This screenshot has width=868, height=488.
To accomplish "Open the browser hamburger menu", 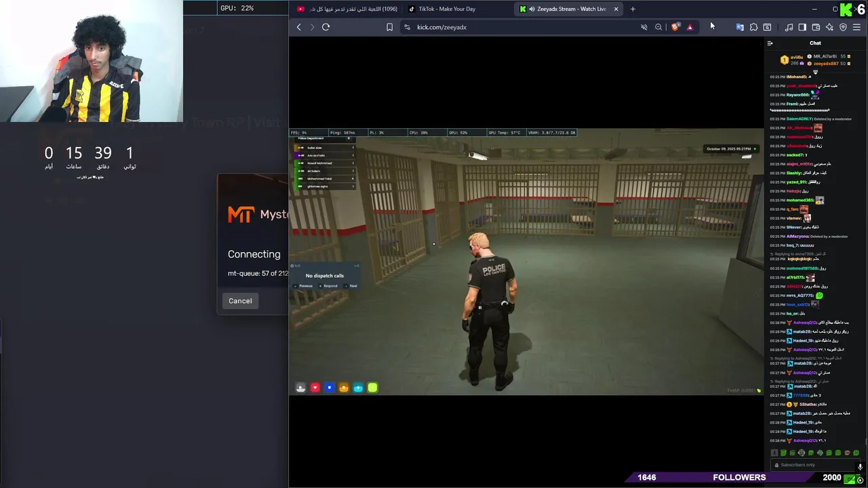I will tap(856, 27).
